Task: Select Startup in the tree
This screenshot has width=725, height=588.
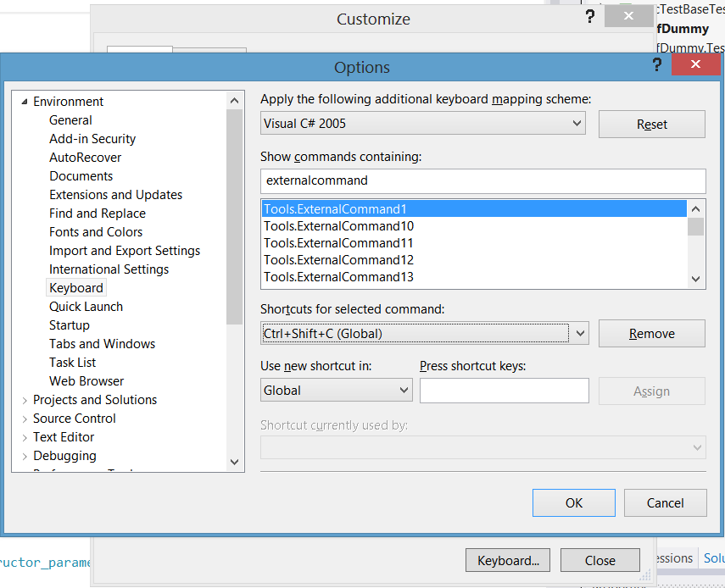Action: (70, 325)
